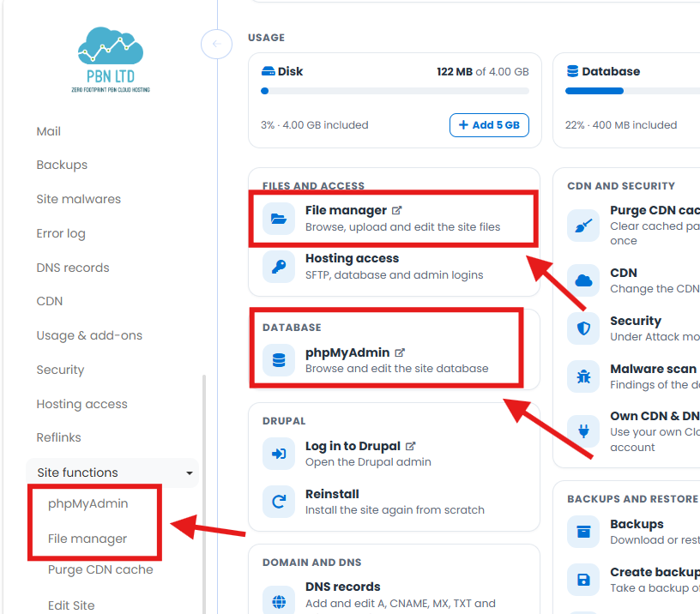Click the Disk usage progress bar

tap(395, 91)
